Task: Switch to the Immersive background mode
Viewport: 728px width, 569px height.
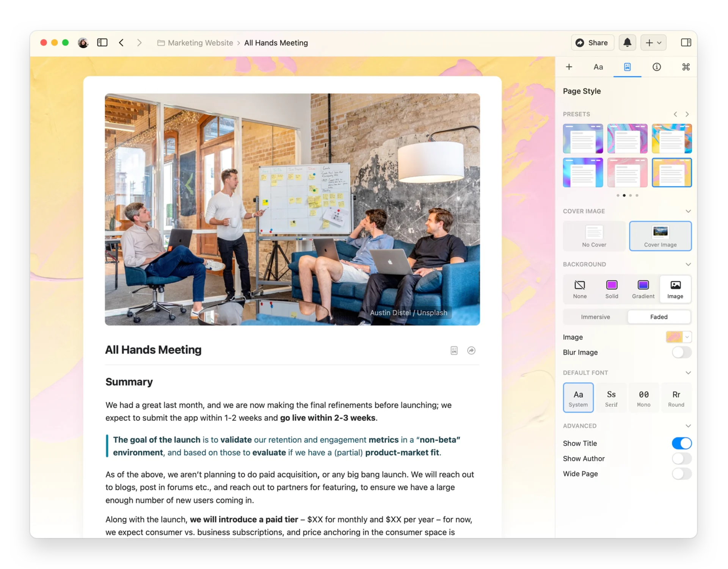Action: click(x=595, y=317)
